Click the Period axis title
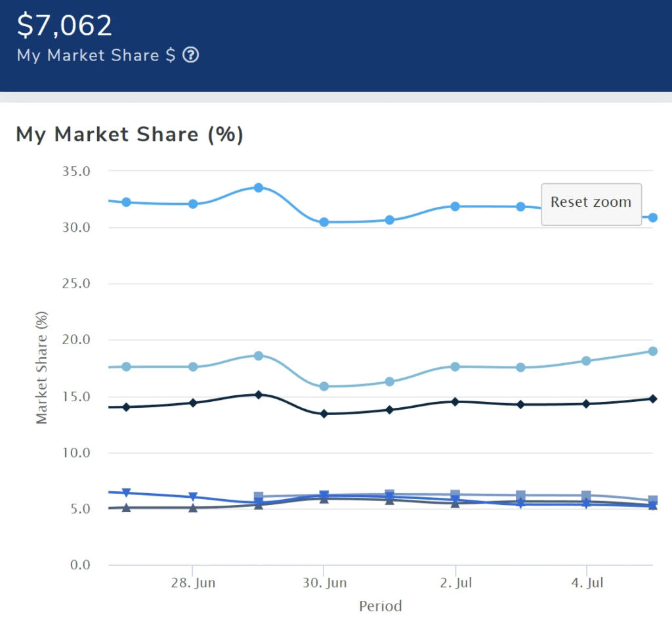Viewport: 672px width, 635px height. (x=380, y=606)
